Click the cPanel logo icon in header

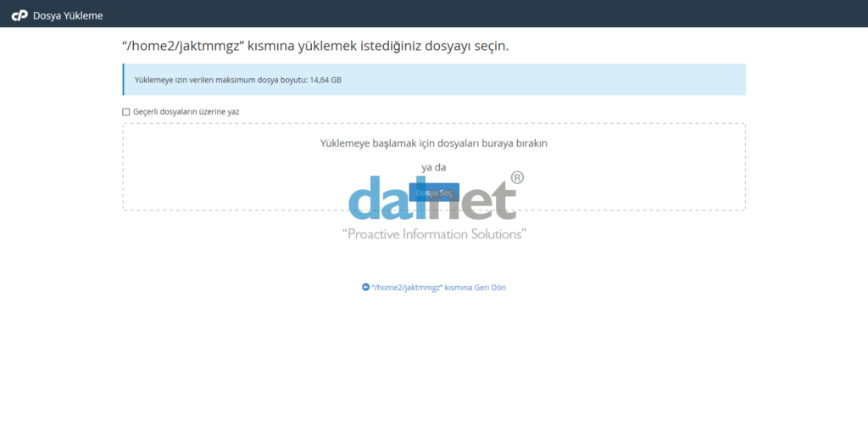pyautogui.click(x=19, y=15)
